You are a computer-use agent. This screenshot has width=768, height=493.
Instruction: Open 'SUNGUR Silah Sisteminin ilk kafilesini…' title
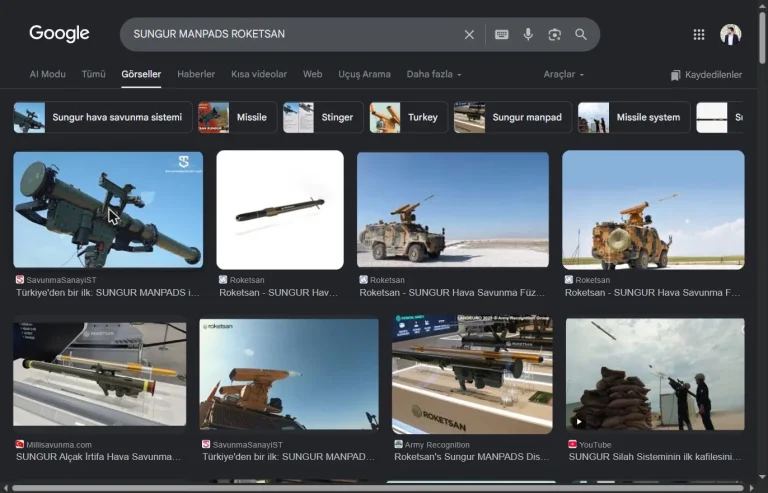click(655, 457)
